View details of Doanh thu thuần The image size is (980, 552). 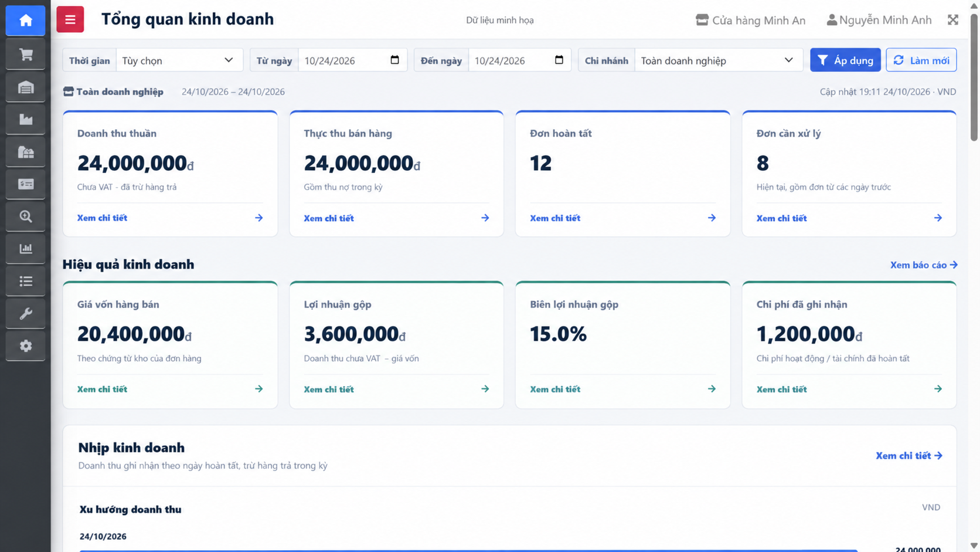pyautogui.click(x=170, y=218)
